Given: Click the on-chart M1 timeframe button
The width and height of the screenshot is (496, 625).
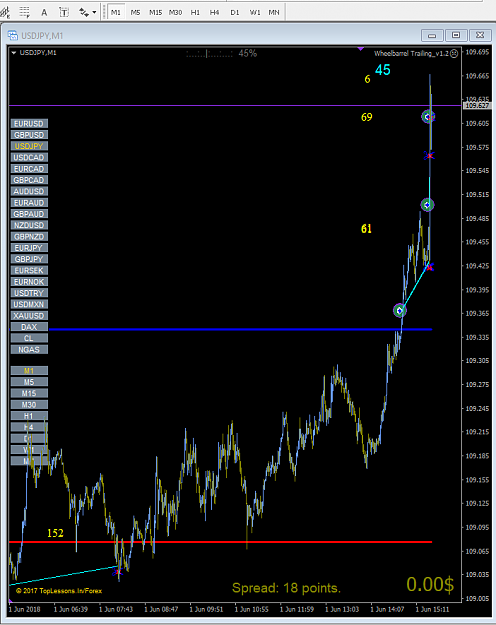Looking at the screenshot, I should (29, 371).
